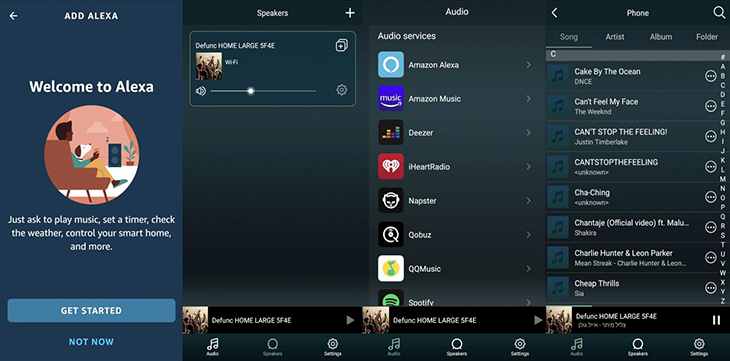Open Audio tab in the Phone screen
The height and width of the screenshot is (361, 730).
[x=576, y=347]
